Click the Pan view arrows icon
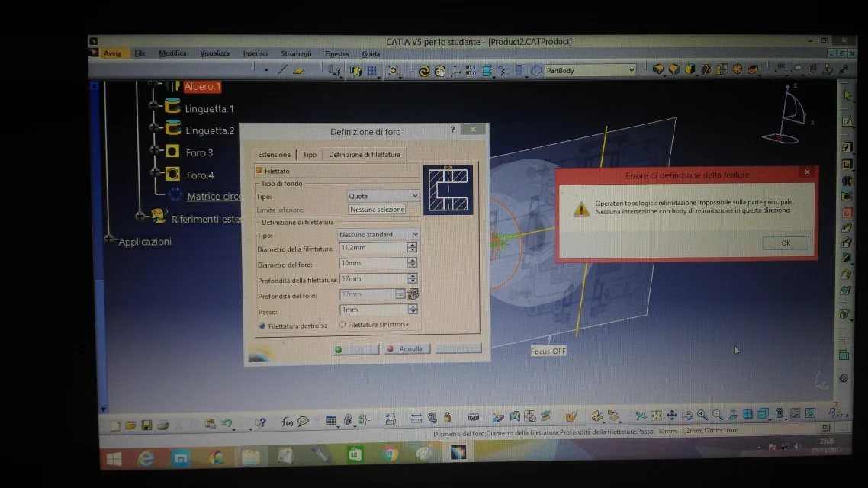The width and height of the screenshot is (868, 488). pyautogui.click(x=672, y=415)
